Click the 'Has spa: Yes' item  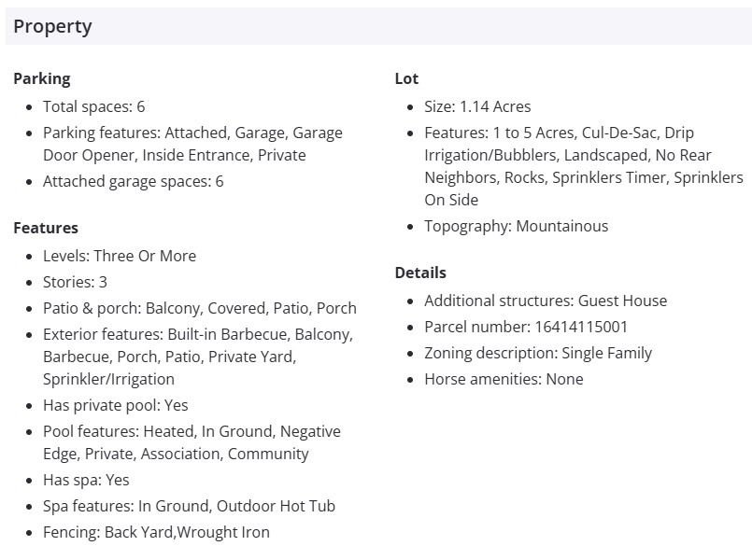click(x=86, y=480)
